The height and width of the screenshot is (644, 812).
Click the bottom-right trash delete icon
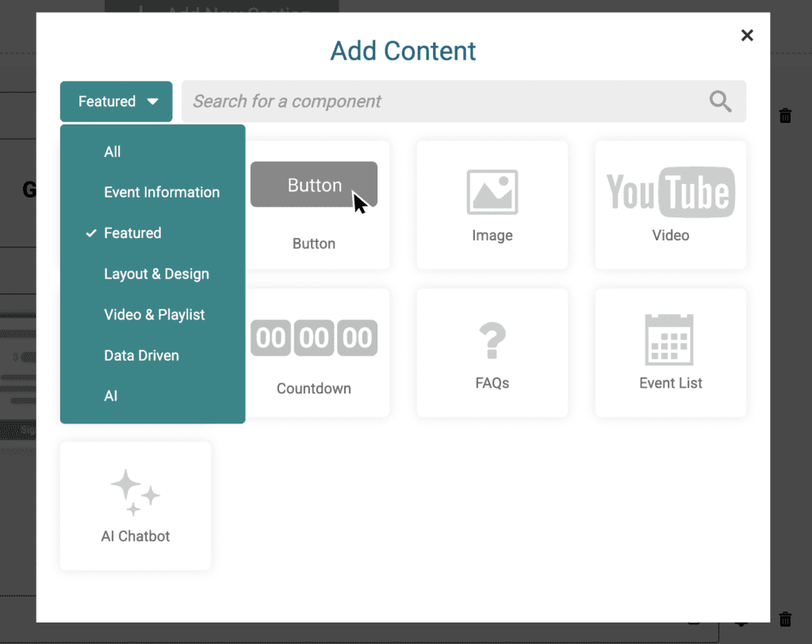click(x=785, y=619)
